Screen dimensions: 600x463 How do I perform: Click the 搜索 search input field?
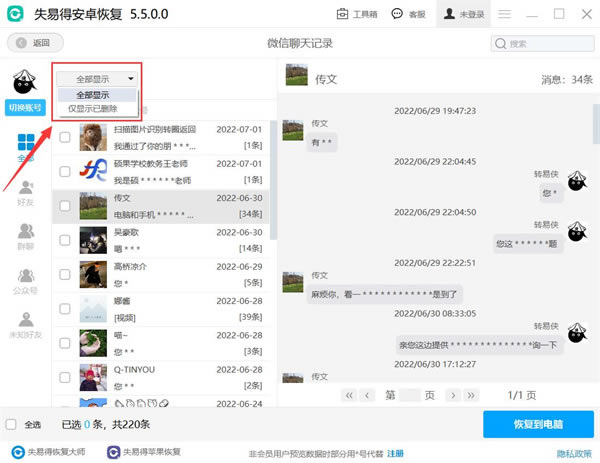[x=542, y=43]
